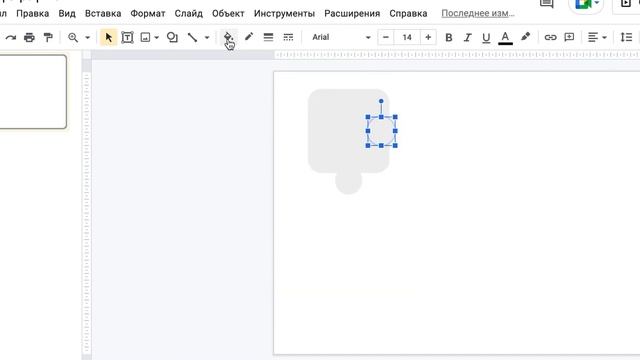This screenshot has height=360, width=640.
Task: Open the Инструменты menu
Action: pyautogui.click(x=284, y=13)
